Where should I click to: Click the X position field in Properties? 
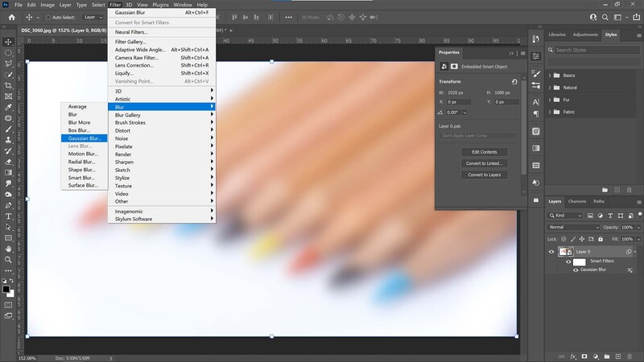coord(458,102)
